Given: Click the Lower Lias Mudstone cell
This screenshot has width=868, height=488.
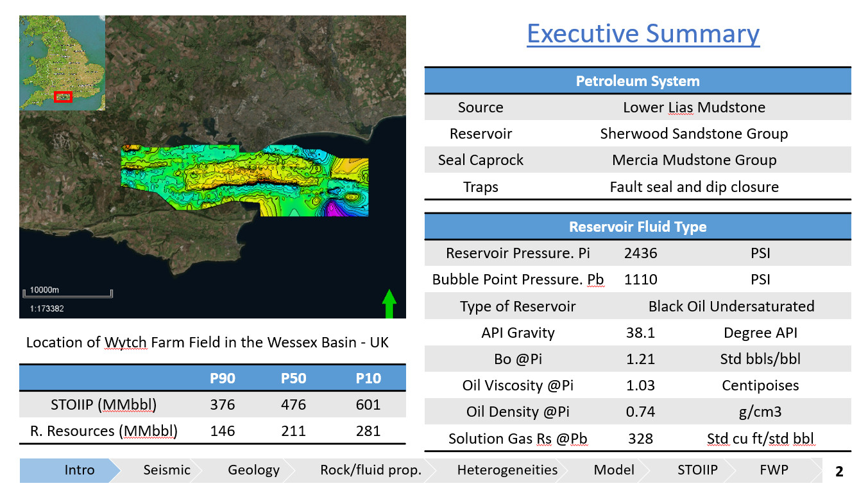Looking at the screenshot, I should tap(694, 107).
